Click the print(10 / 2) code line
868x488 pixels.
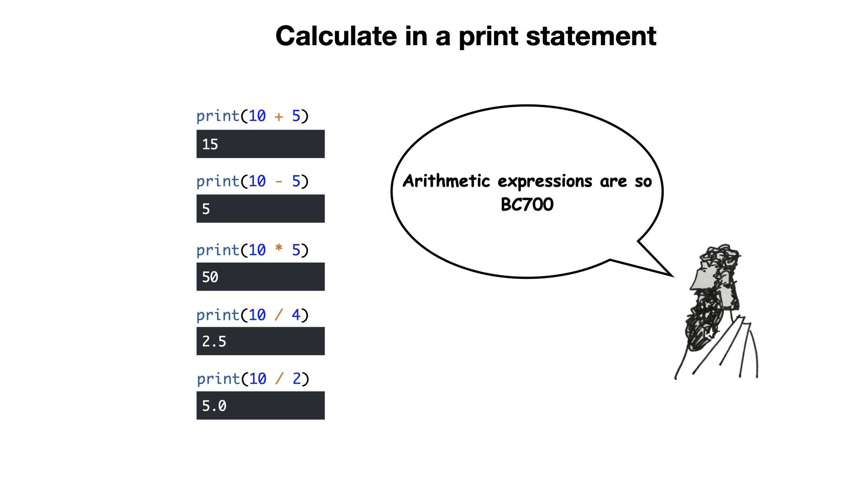[x=253, y=379]
